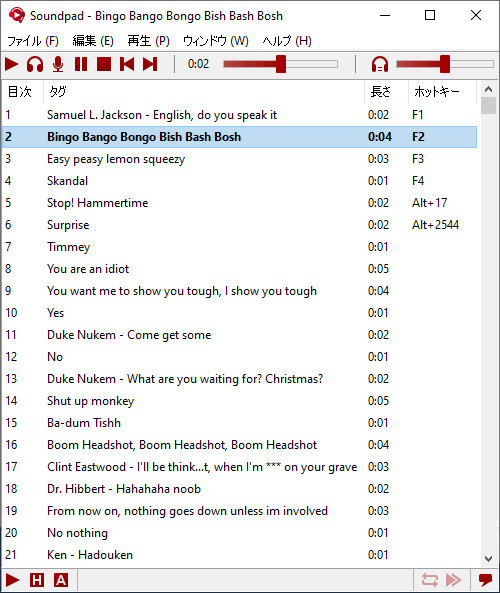Image resolution: width=500 pixels, height=593 pixels.
Task: Open the 再生 (P) menu
Action: click(x=148, y=41)
